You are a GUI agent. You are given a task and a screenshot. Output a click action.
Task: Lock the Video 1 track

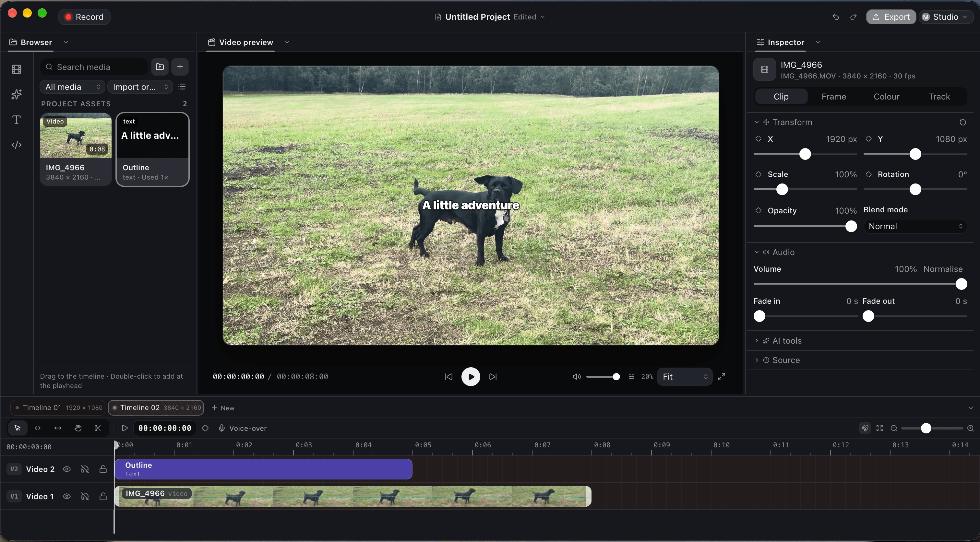(103, 496)
